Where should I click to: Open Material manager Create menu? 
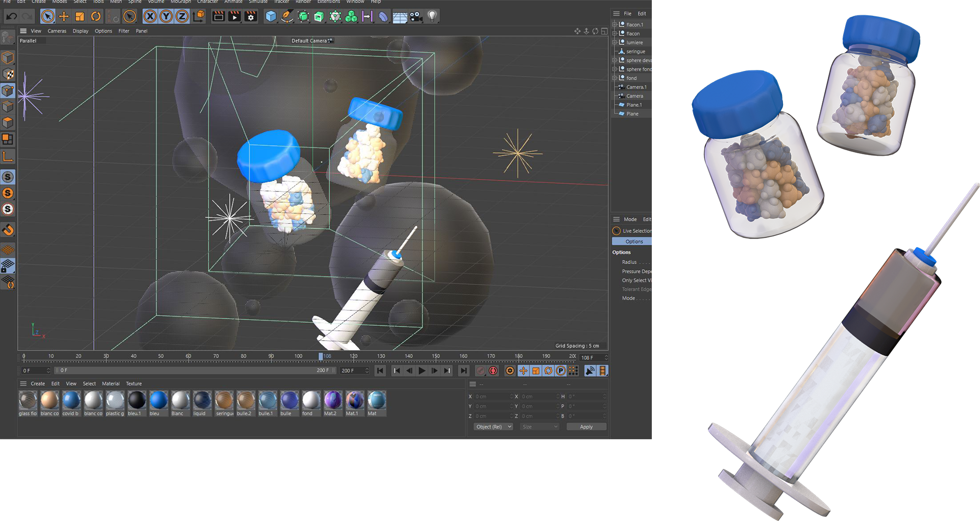pos(38,384)
